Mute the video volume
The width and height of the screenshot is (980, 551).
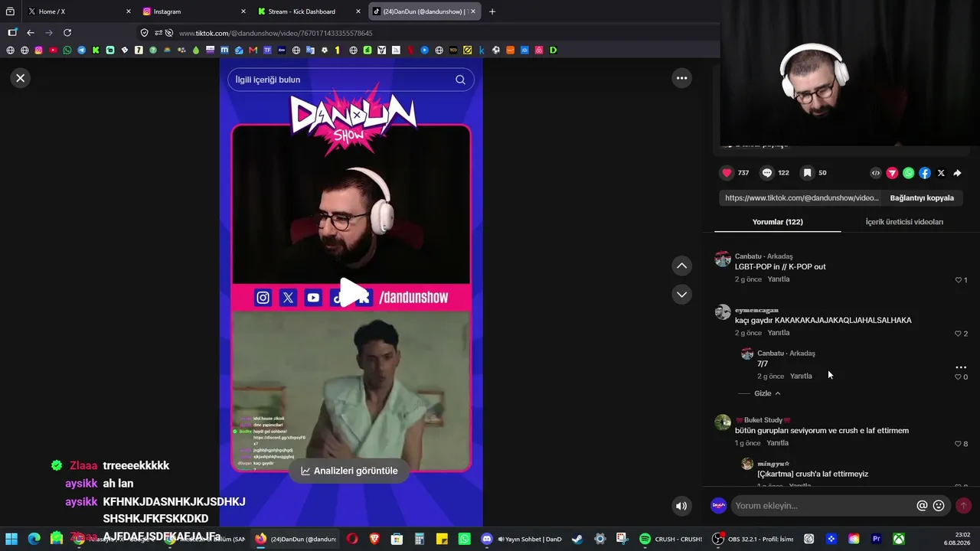(x=681, y=506)
